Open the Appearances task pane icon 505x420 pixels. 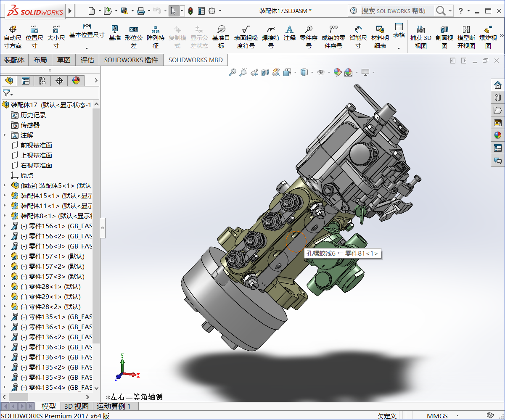498,135
